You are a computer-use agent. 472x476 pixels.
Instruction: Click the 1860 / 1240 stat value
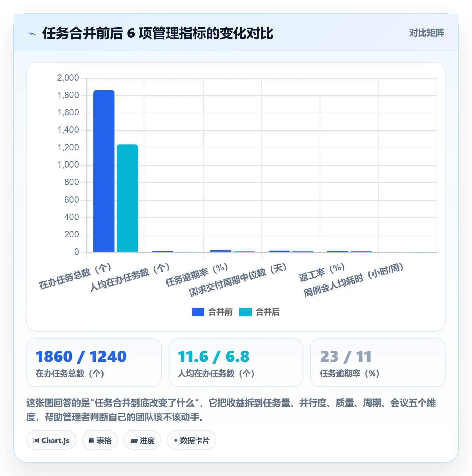pyautogui.click(x=81, y=356)
